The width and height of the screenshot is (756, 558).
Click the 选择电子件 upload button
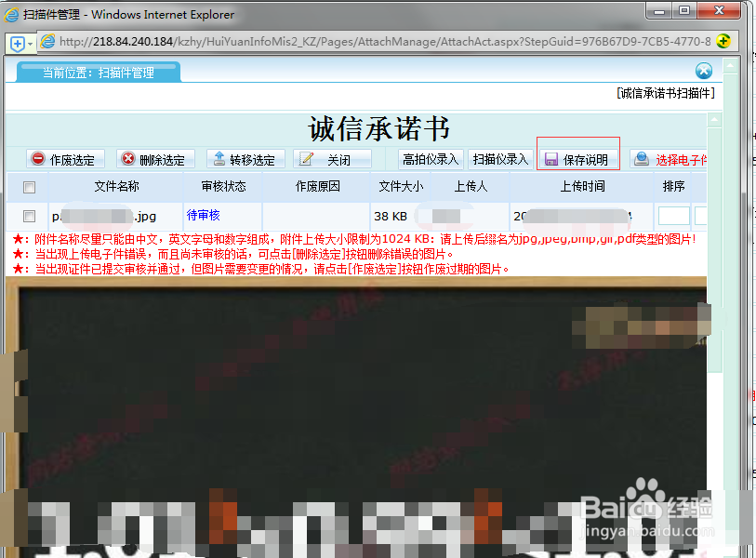pyautogui.click(x=669, y=159)
